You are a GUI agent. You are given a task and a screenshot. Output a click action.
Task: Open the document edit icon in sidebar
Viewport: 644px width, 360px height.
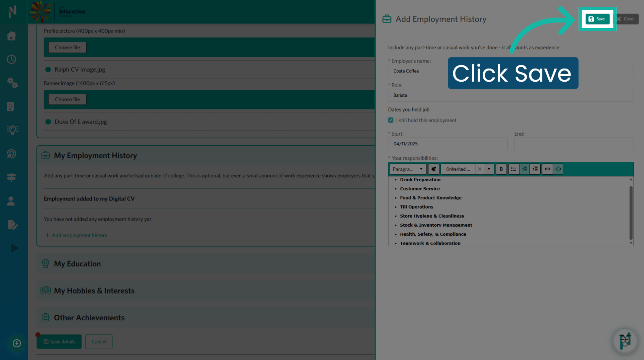click(x=12, y=225)
